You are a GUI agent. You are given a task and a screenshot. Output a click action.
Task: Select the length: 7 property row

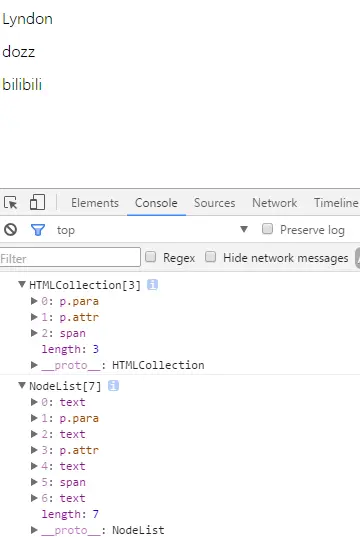click(70, 514)
